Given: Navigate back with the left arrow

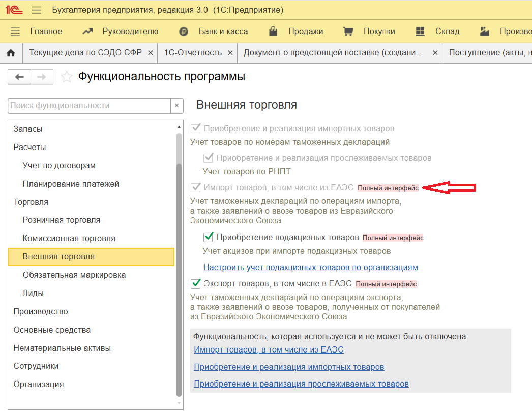Looking at the screenshot, I should tap(19, 77).
